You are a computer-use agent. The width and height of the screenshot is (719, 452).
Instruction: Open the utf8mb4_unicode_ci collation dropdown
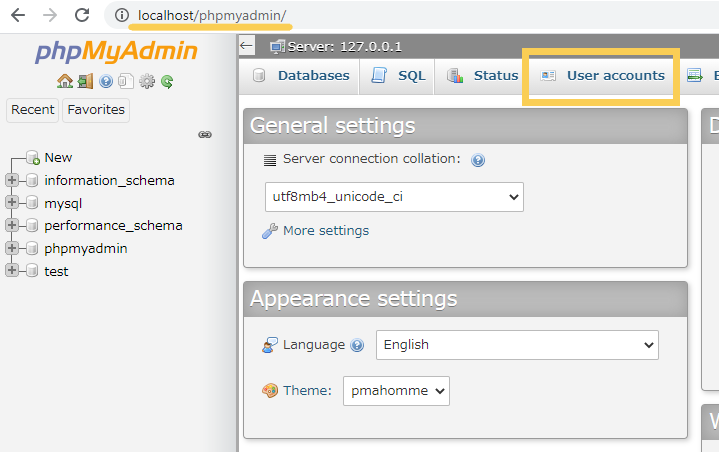tap(394, 197)
